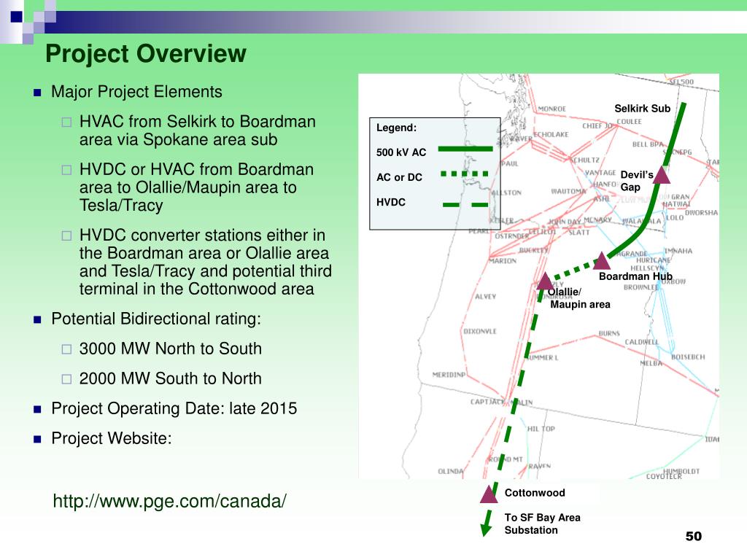Viewport: 747px width, 560px height.
Task: Click the dotted green line Olallie to Boardman
Action: [x=573, y=271]
